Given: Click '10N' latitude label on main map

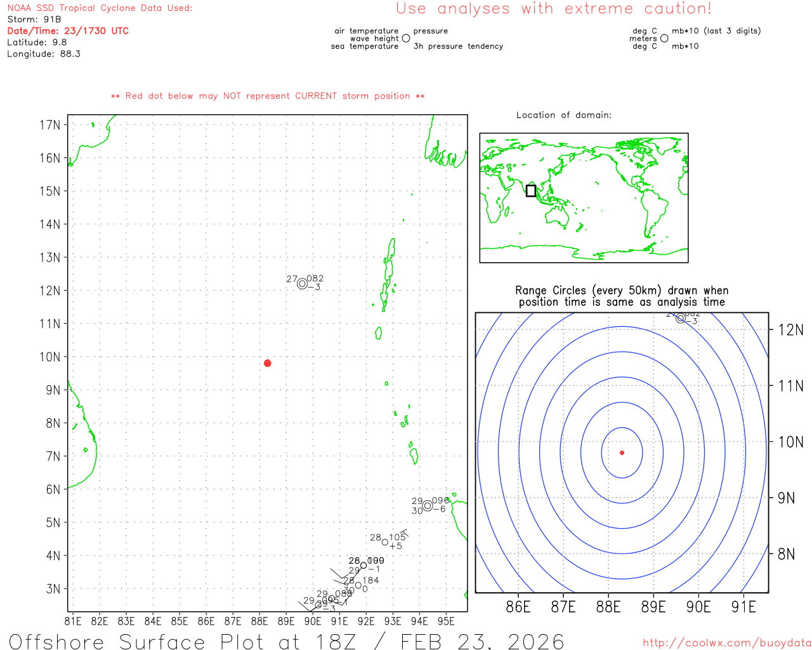Looking at the screenshot, I should [49, 357].
